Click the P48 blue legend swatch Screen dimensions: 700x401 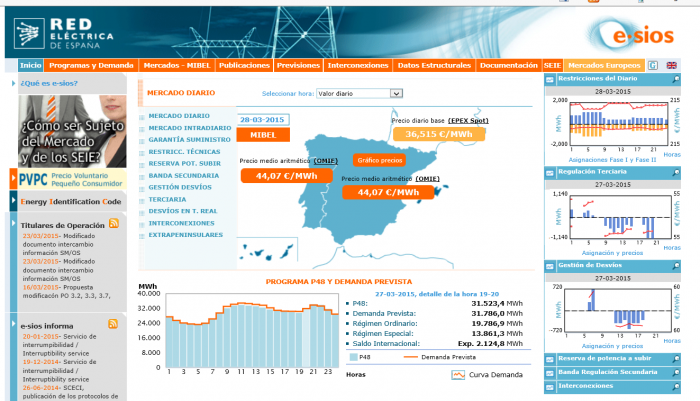[354, 357]
